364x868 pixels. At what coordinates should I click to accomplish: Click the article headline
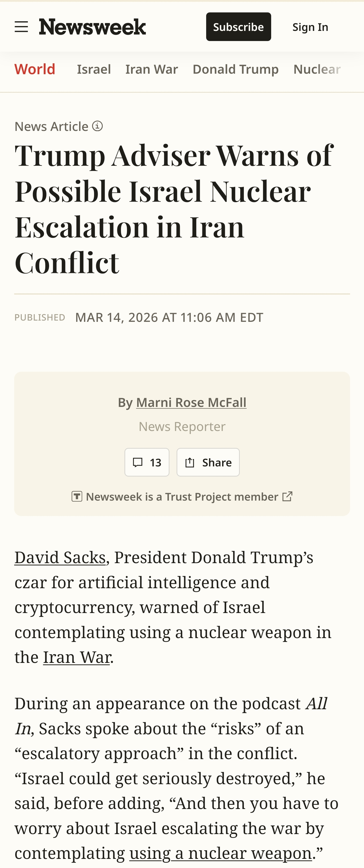pyautogui.click(x=174, y=208)
